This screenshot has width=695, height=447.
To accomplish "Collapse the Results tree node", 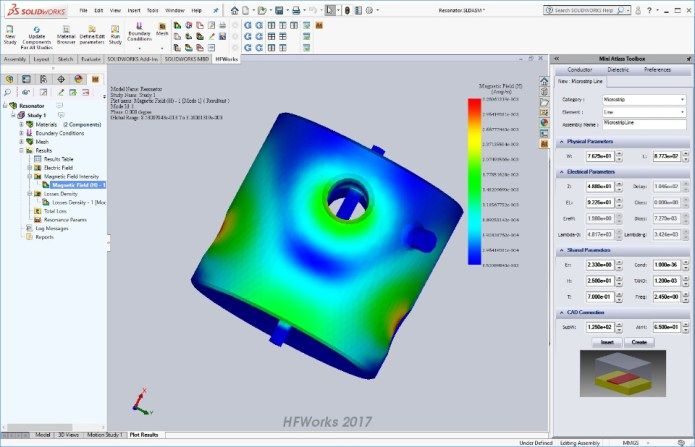I will 21,150.
